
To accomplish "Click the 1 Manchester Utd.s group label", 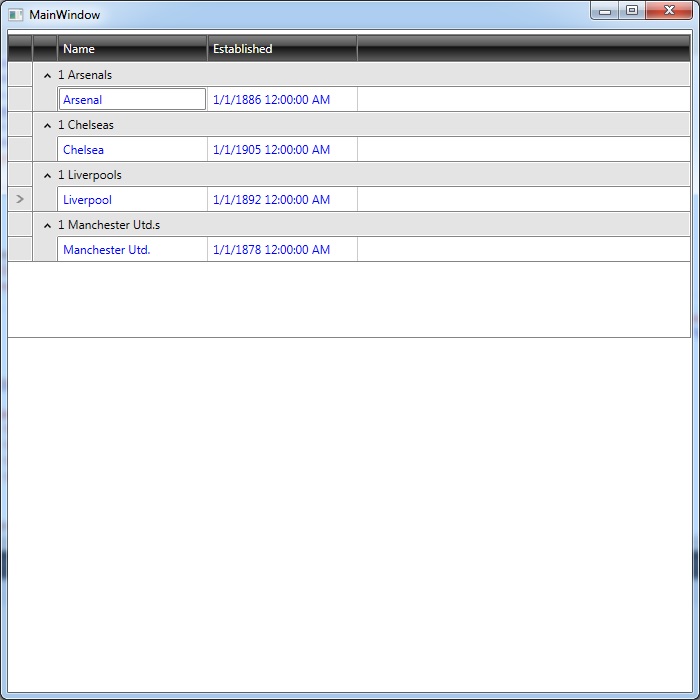I will point(109,225).
